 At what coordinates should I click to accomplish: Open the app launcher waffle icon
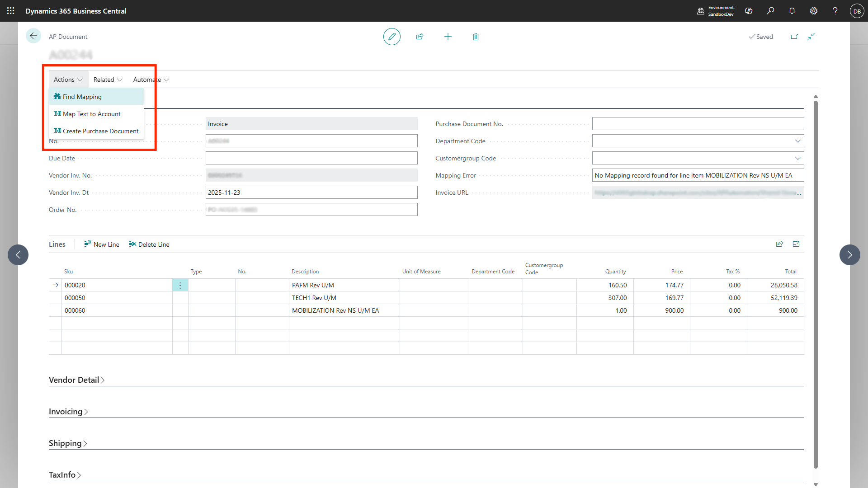(11, 11)
